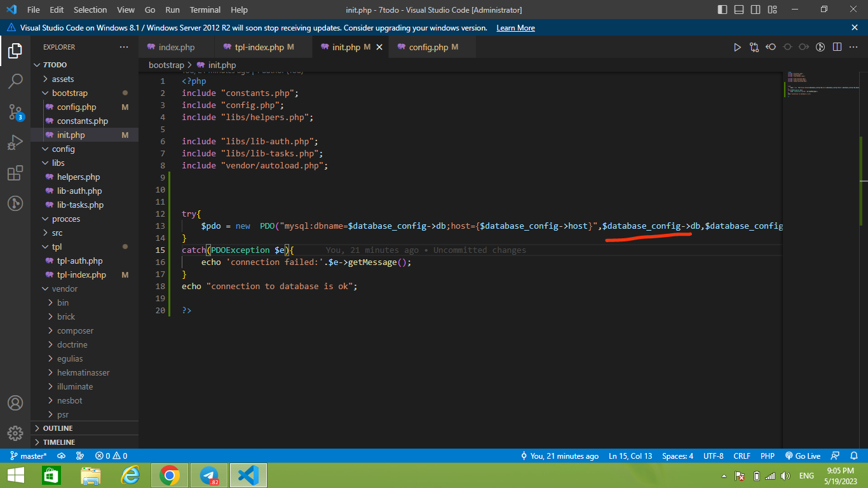Change encoding via UTF-8 indicator

713,456
